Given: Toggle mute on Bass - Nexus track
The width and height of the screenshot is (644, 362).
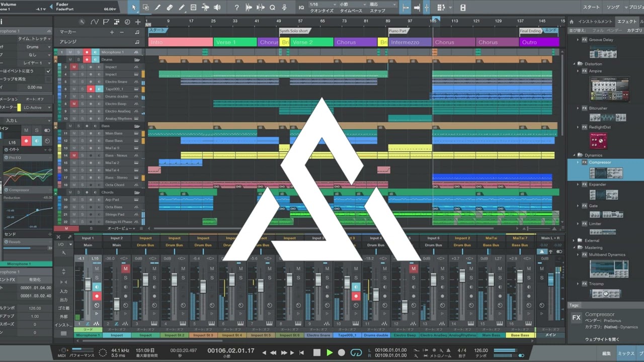Looking at the screenshot, I should tap(74, 155).
